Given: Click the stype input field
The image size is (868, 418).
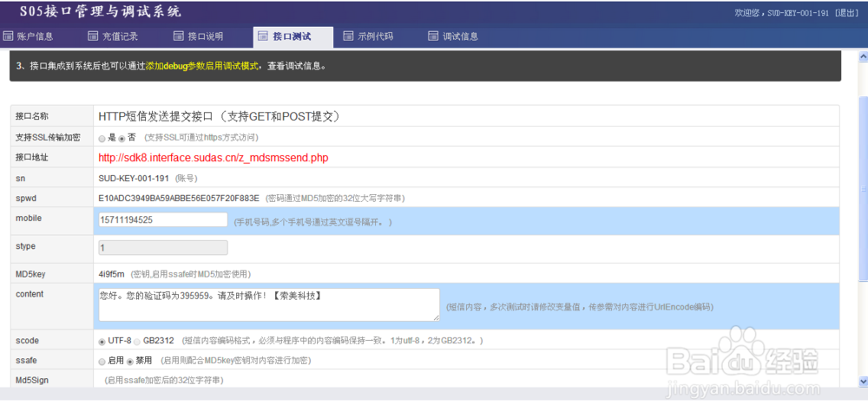Looking at the screenshot, I should click(x=163, y=248).
